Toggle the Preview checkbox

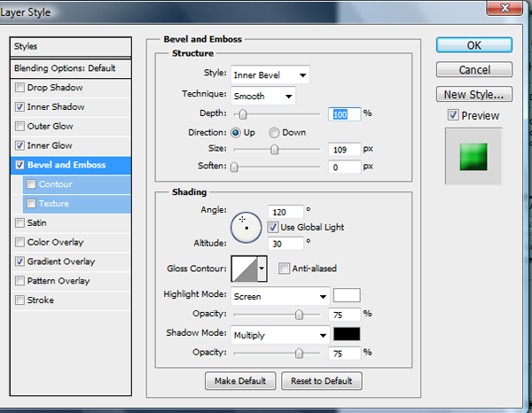[x=453, y=115]
